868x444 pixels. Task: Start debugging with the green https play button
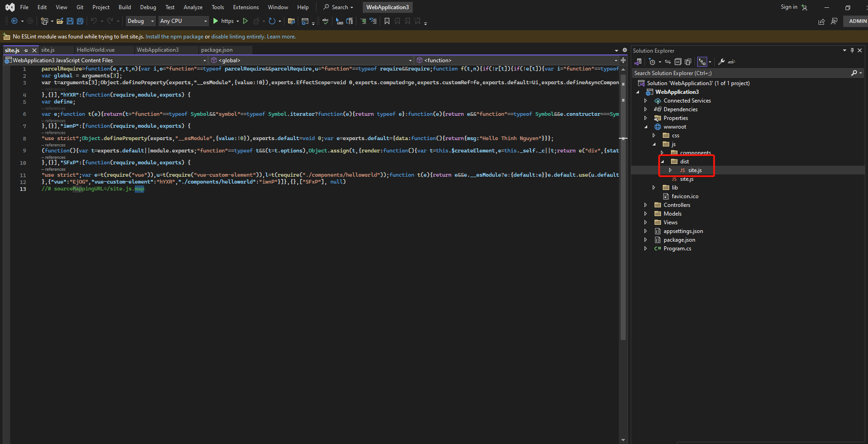click(216, 21)
